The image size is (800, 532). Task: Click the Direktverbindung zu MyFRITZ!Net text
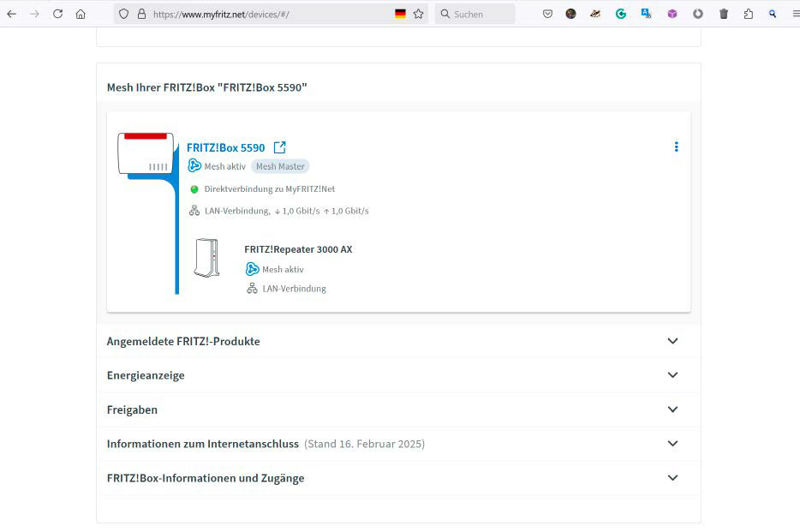(x=270, y=189)
